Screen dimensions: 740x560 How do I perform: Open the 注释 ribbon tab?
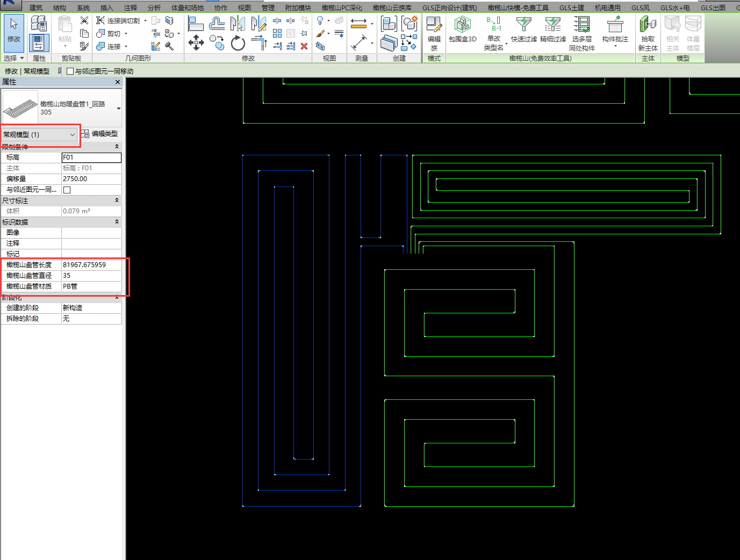pyautogui.click(x=131, y=8)
